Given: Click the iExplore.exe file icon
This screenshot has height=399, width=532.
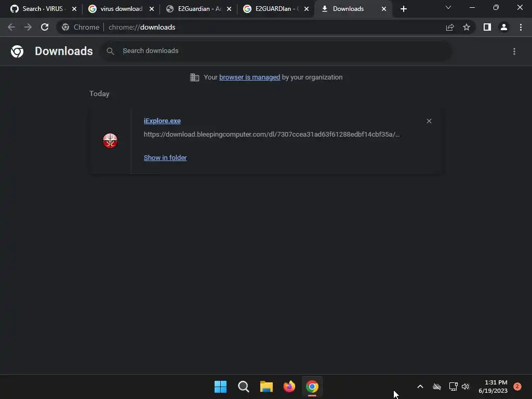Looking at the screenshot, I should (110, 141).
